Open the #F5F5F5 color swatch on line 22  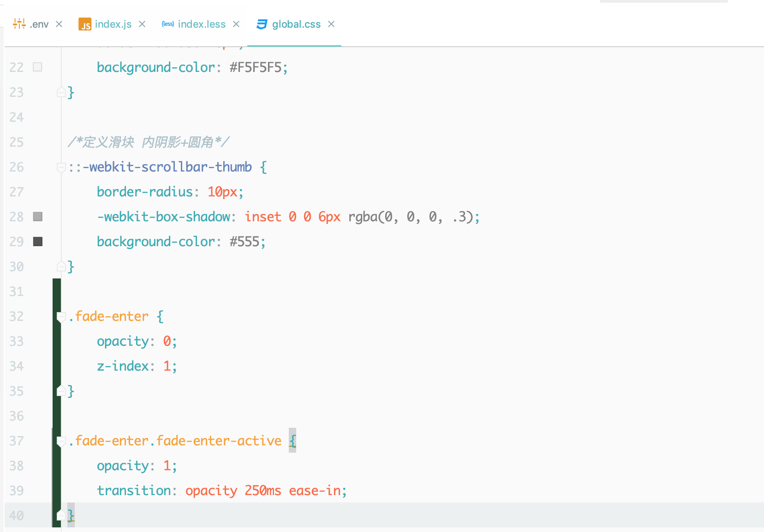tap(38, 67)
